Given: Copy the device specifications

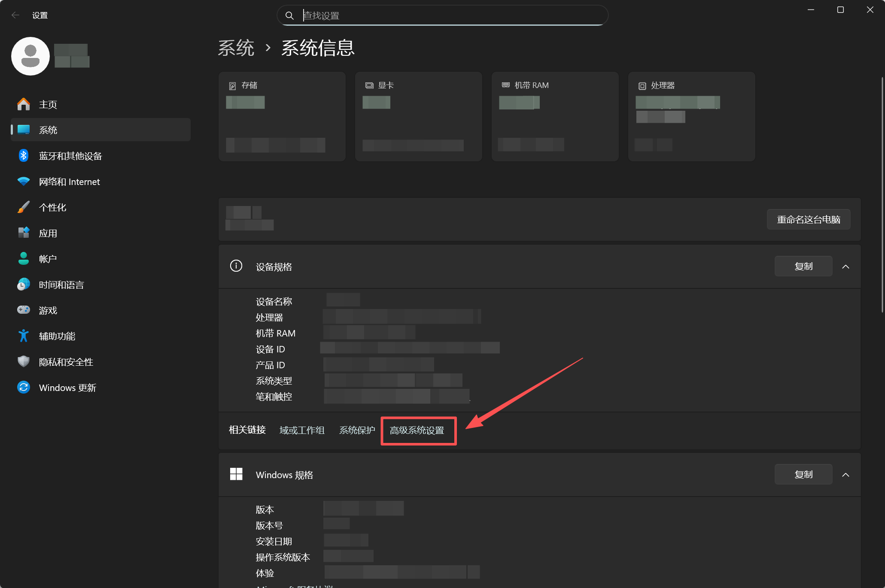Looking at the screenshot, I should tap(803, 267).
